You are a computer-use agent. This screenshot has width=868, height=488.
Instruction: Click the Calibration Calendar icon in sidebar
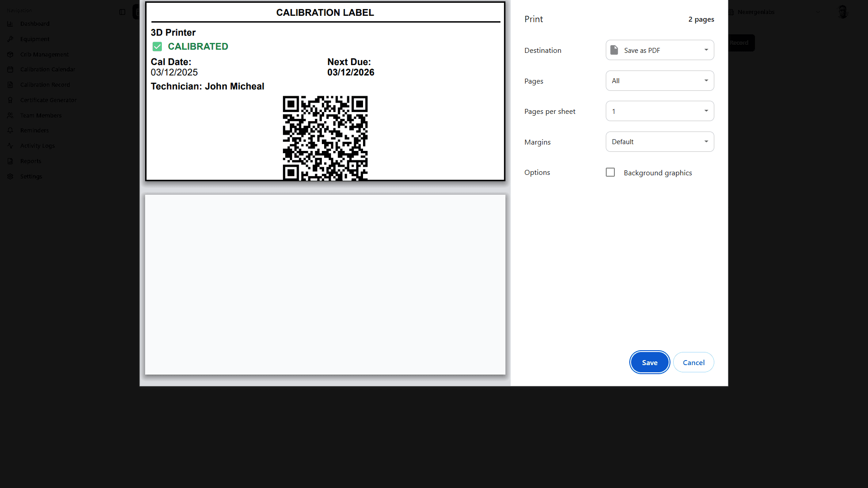[10, 70]
